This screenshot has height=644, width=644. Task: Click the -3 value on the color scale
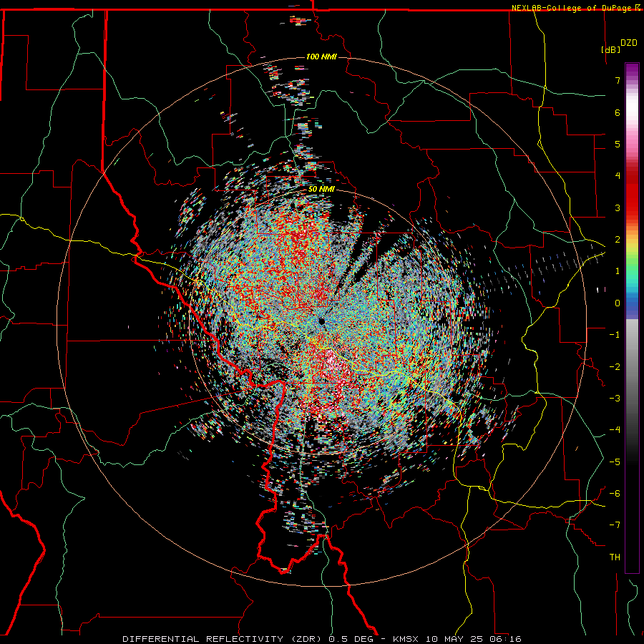point(615,399)
